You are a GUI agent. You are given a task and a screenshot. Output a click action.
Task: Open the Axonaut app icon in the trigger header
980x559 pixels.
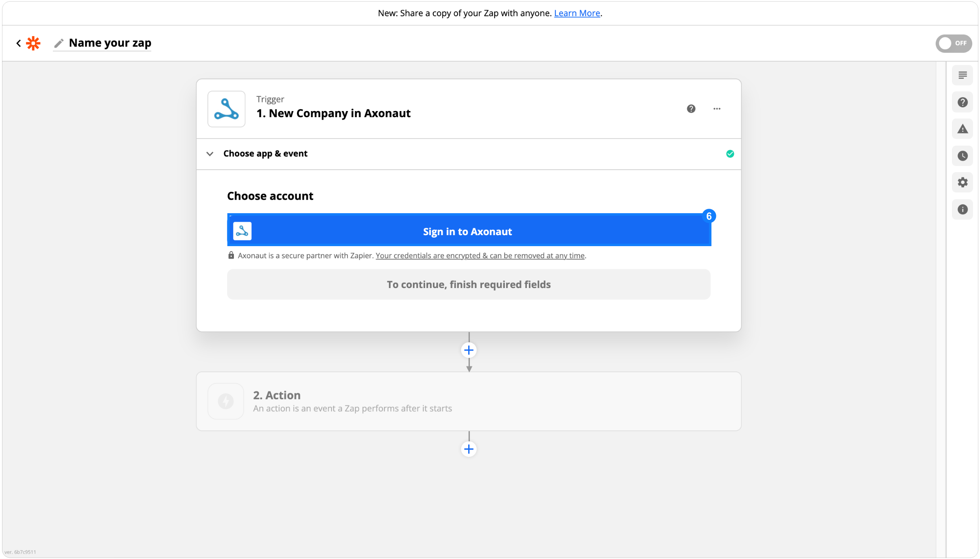point(226,109)
